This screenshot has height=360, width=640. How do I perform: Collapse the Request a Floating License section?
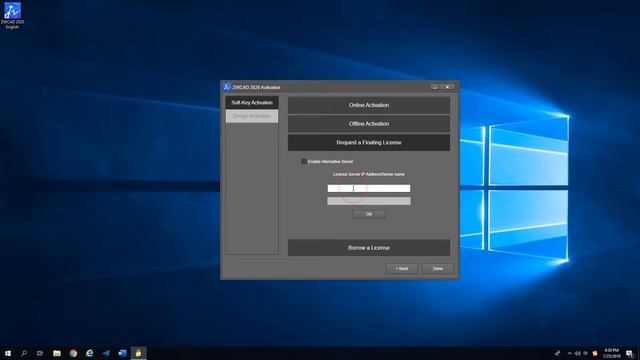(369, 142)
